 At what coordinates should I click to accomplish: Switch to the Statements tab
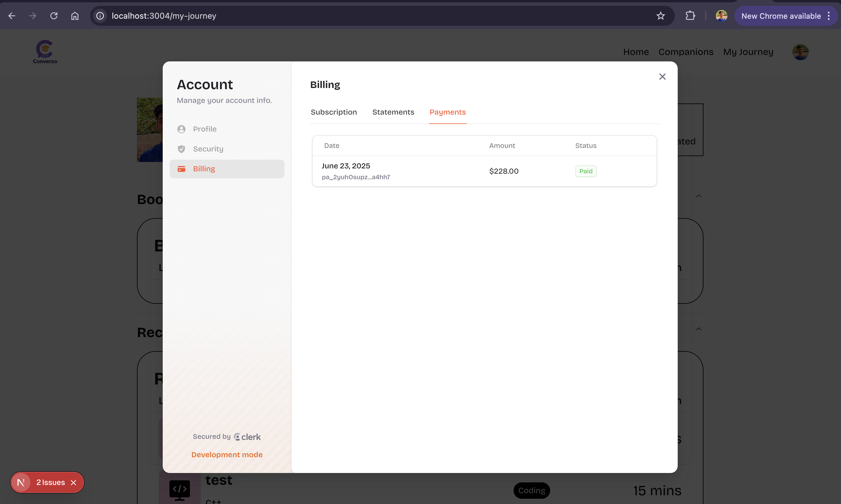point(393,112)
